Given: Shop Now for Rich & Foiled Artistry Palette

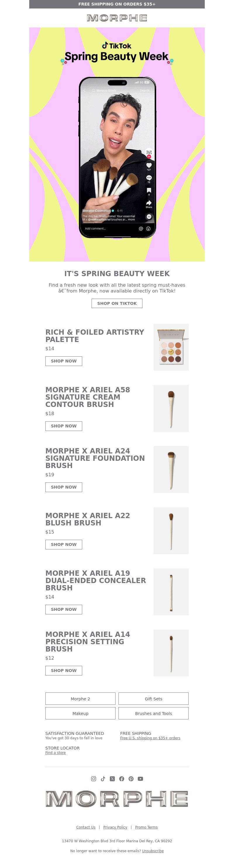Looking at the screenshot, I should [64, 361].
